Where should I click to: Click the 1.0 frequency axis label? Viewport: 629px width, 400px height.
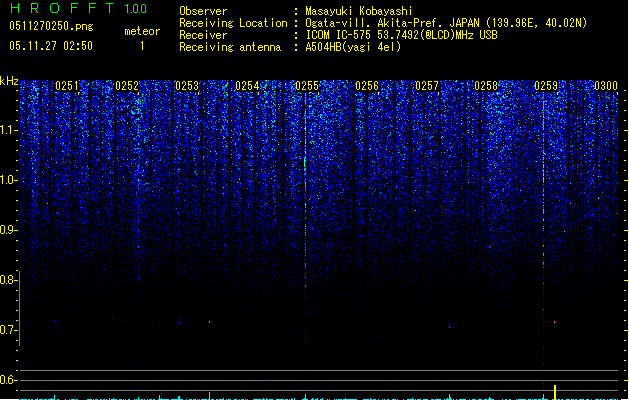(9, 180)
